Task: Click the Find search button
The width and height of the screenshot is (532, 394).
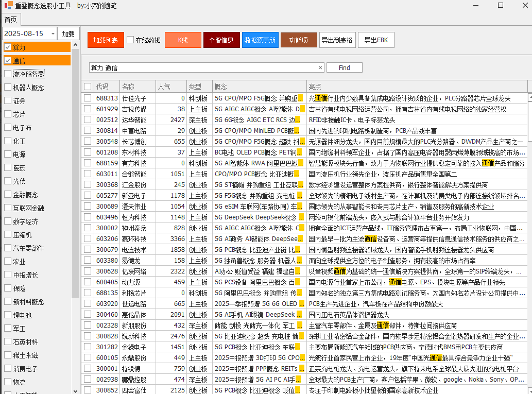Action: [x=344, y=67]
